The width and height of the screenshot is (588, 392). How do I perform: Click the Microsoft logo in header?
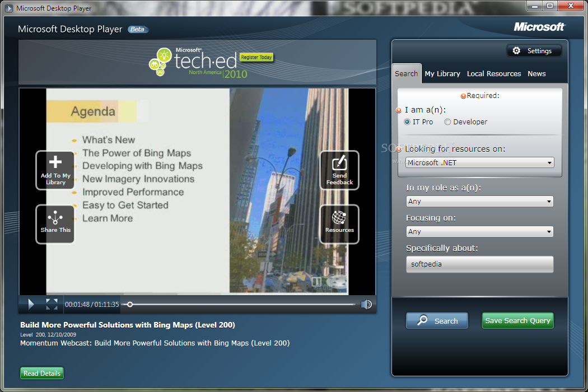pos(539,27)
